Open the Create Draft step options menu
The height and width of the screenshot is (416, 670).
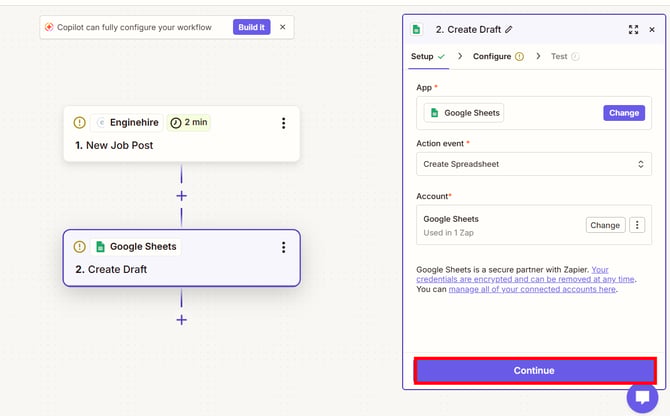(x=283, y=247)
